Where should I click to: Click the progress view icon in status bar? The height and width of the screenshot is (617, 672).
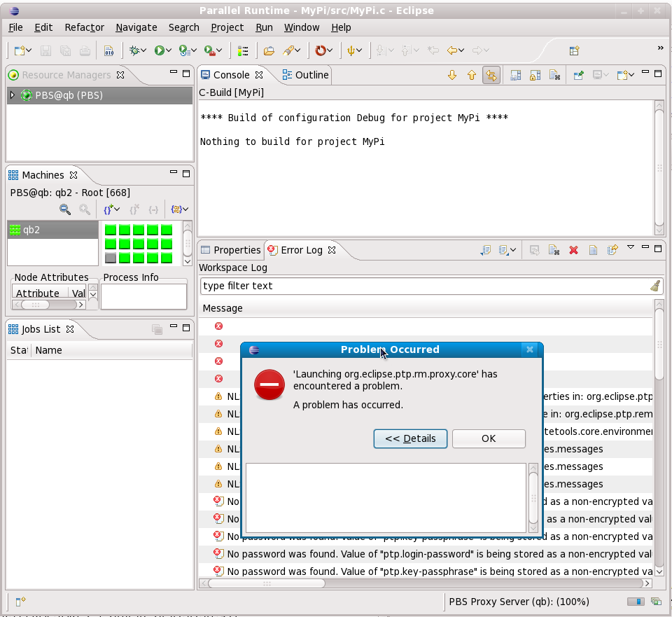pyautogui.click(x=656, y=602)
